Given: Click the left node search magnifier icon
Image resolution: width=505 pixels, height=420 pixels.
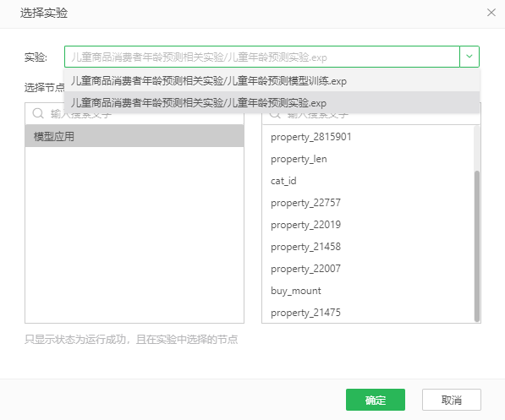Looking at the screenshot, I should pyautogui.click(x=38, y=113).
